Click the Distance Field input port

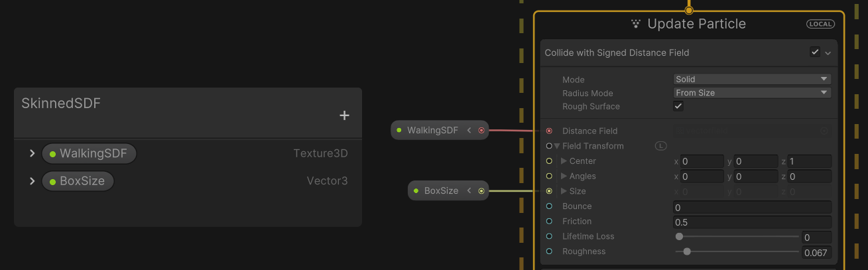549,131
